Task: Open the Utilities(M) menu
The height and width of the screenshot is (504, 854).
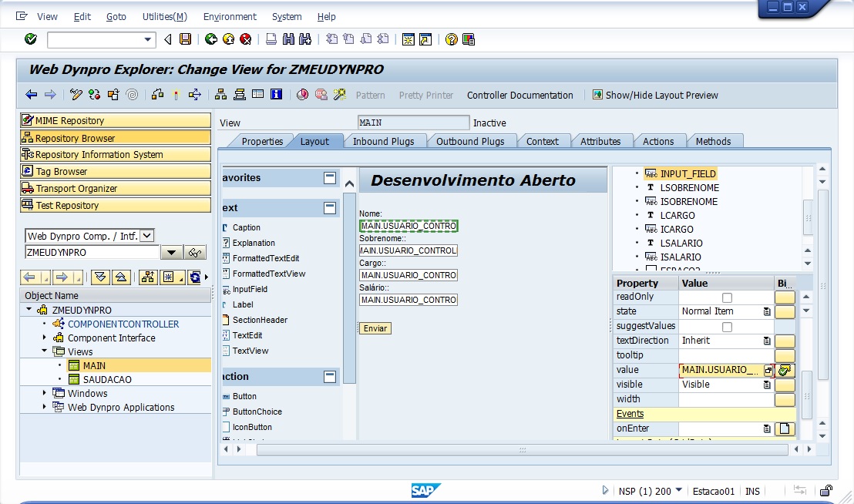Action: tap(164, 16)
